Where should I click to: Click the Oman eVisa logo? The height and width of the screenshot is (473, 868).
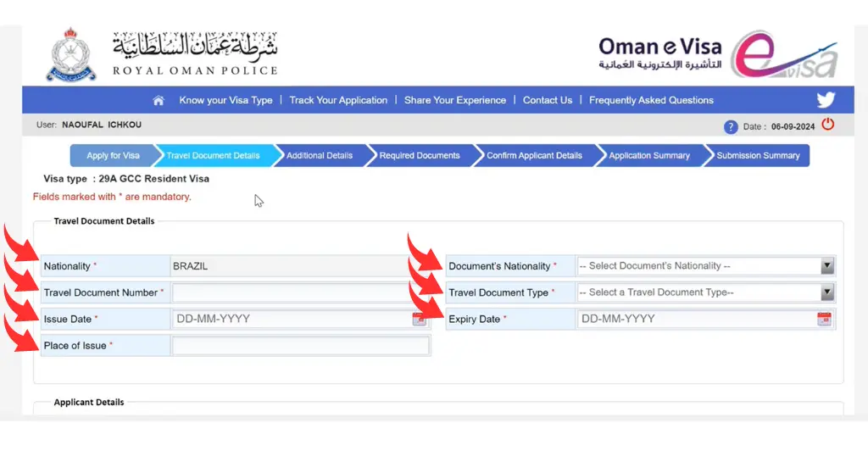click(x=717, y=54)
